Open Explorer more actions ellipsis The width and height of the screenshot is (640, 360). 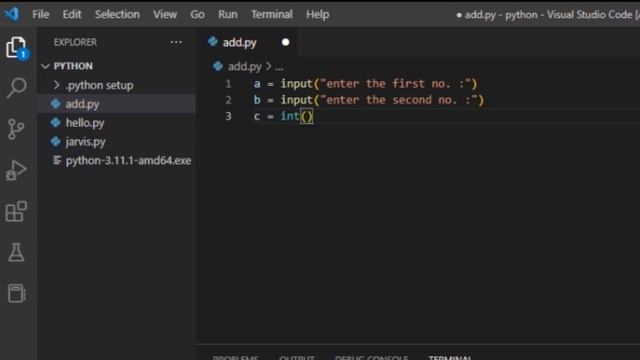[176, 42]
